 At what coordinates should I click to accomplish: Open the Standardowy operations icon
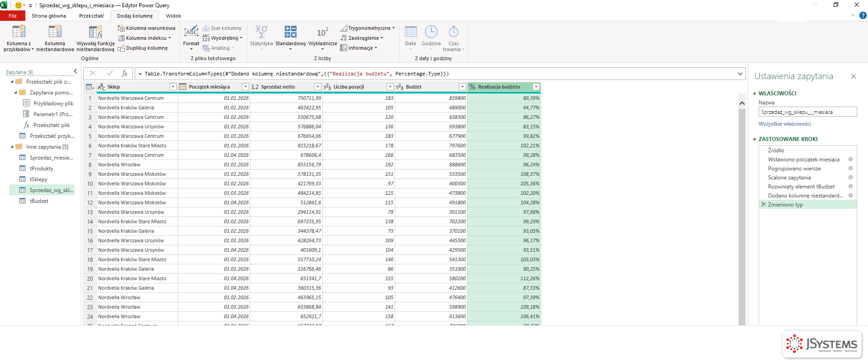coord(291,32)
